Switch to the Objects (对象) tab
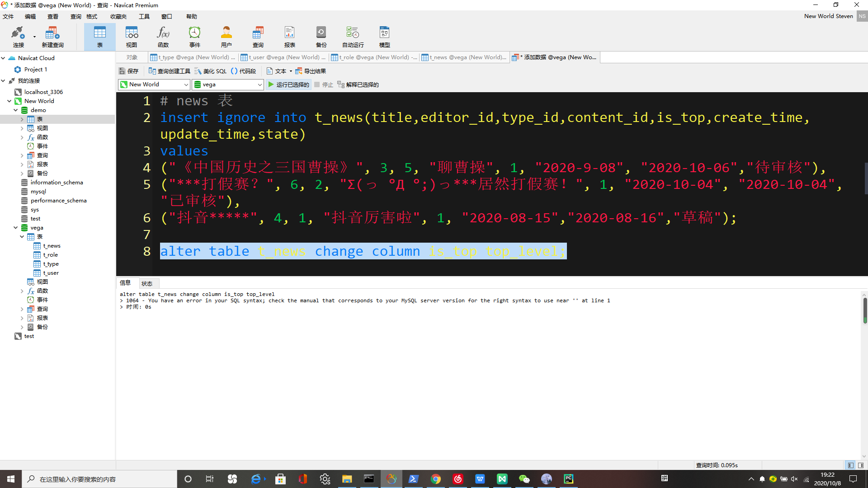The image size is (868, 488). pyautogui.click(x=132, y=57)
